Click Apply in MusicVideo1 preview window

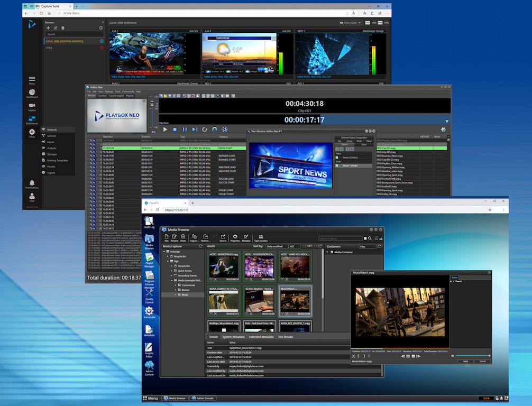click(465, 361)
